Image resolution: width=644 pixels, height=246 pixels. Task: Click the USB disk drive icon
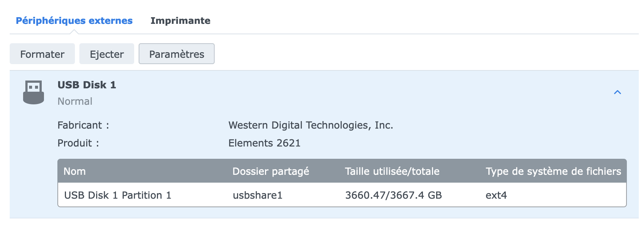point(34,92)
